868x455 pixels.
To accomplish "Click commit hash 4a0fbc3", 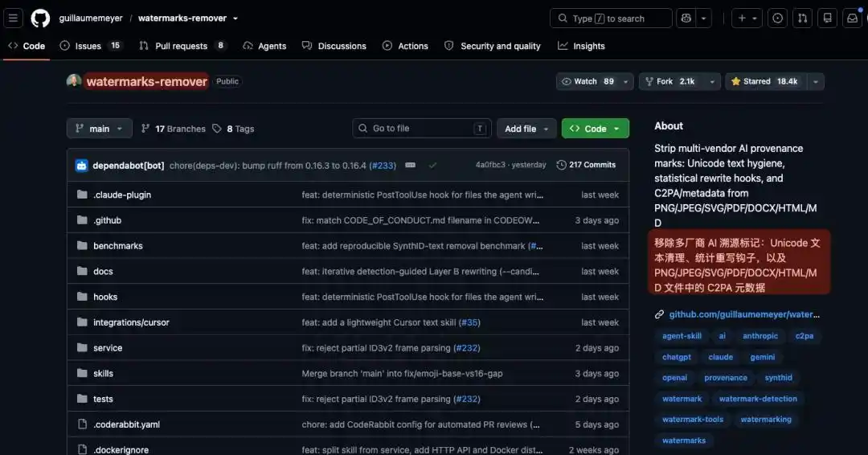I will (x=490, y=165).
